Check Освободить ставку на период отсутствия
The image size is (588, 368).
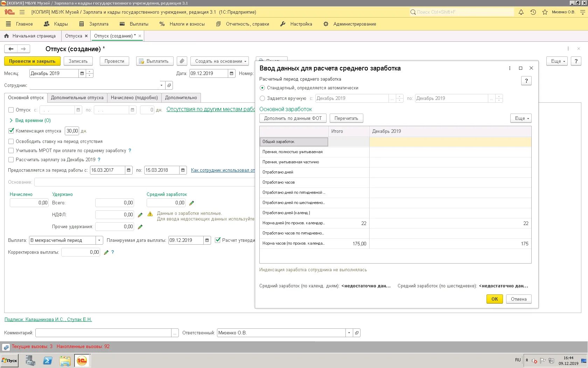[11, 141]
